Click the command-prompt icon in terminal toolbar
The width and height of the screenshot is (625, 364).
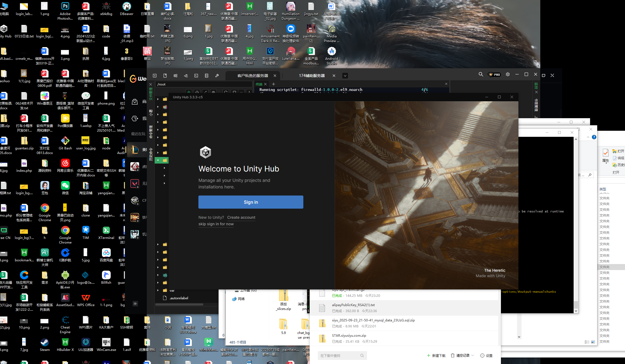click(x=196, y=76)
